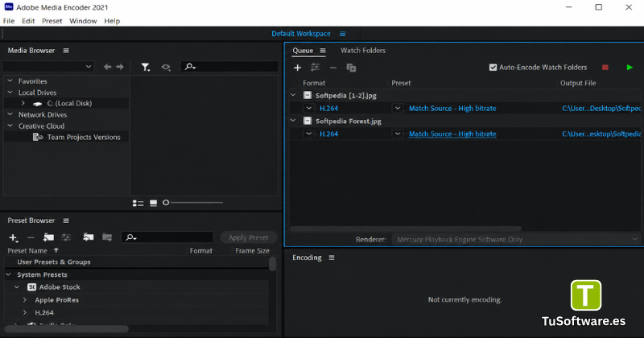This screenshot has width=644, height=338.
Task: Click the Preset Browser search field
Action: pyautogui.click(x=167, y=237)
